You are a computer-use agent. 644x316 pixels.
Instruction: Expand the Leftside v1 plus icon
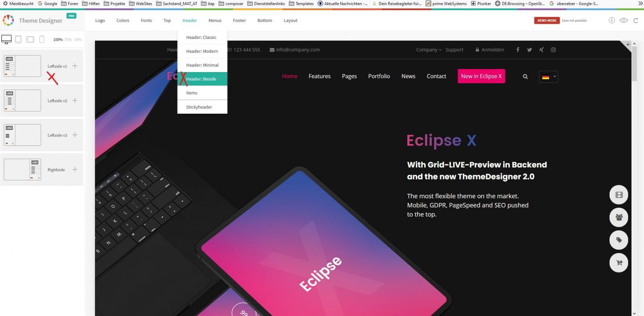coord(75,66)
